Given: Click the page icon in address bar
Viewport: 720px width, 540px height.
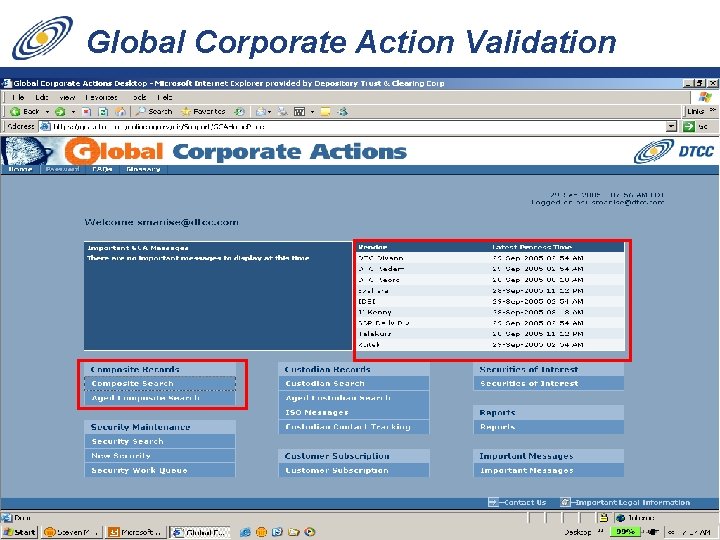Looking at the screenshot, I should pyautogui.click(x=45, y=126).
